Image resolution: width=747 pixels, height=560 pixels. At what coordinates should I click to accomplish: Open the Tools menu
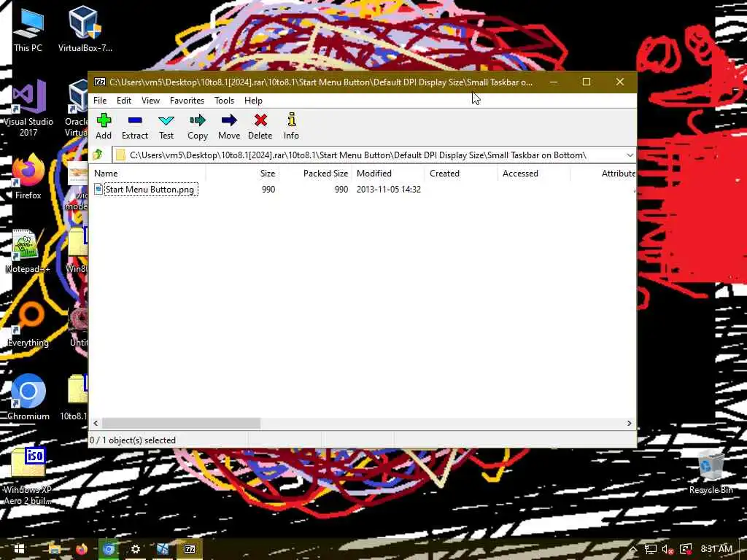click(x=224, y=101)
